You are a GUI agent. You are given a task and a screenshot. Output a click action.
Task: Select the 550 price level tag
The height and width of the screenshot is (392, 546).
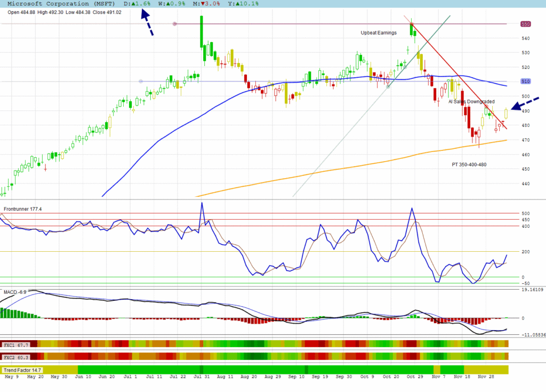(x=526, y=24)
